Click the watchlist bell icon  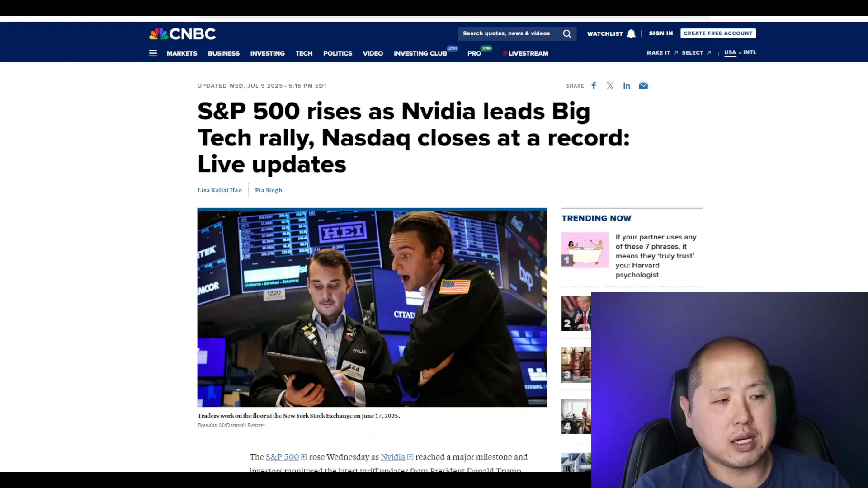click(x=631, y=34)
